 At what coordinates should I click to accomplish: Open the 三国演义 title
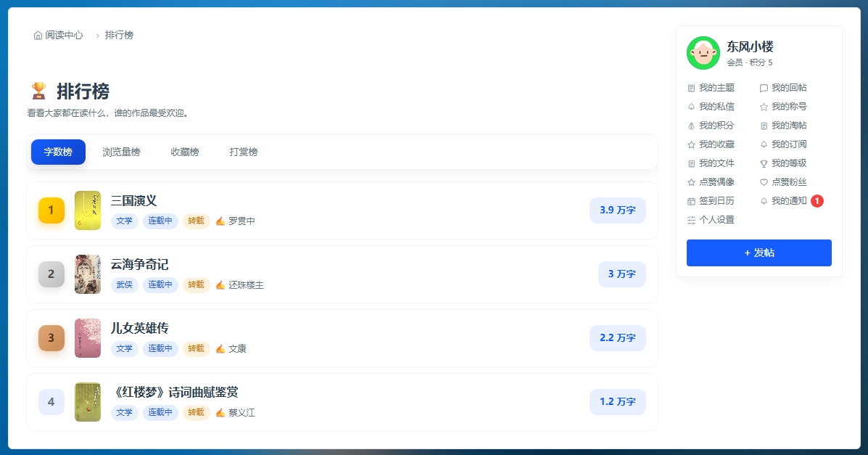134,200
